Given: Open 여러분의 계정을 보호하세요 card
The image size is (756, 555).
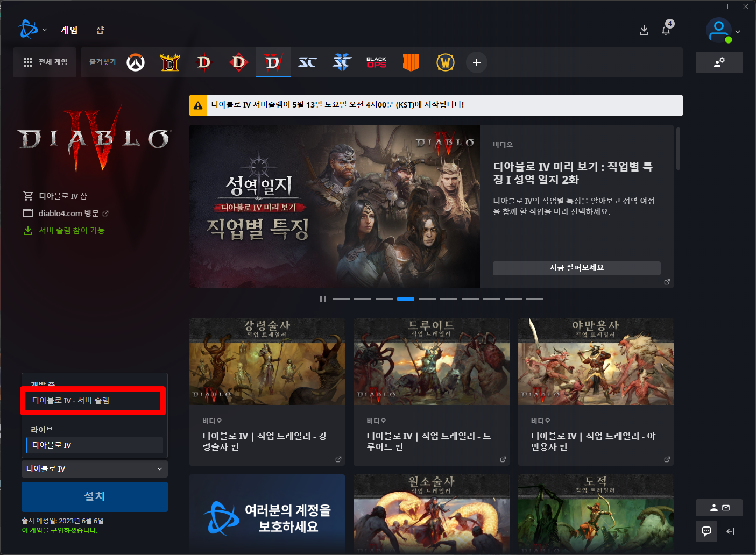Looking at the screenshot, I should (267, 514).
